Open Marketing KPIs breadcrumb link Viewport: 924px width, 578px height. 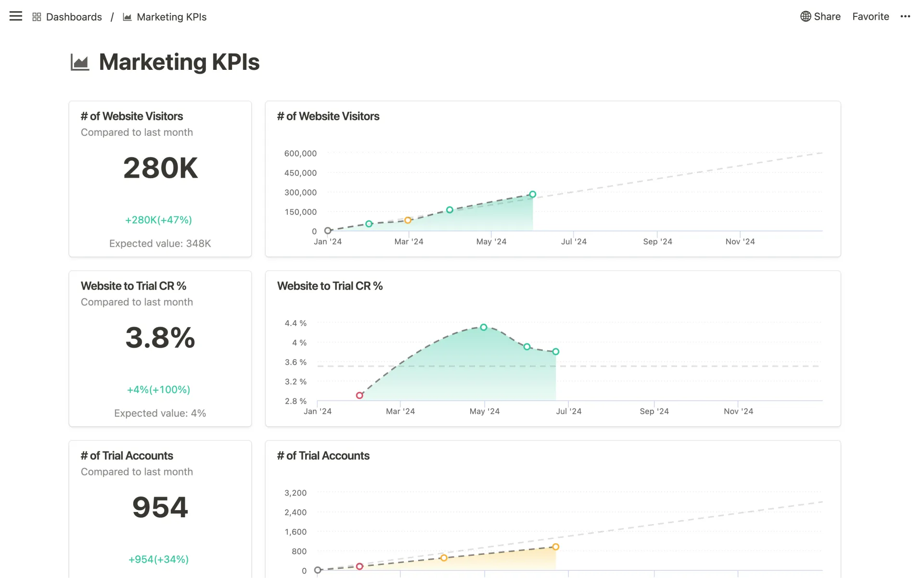point(171,17)
